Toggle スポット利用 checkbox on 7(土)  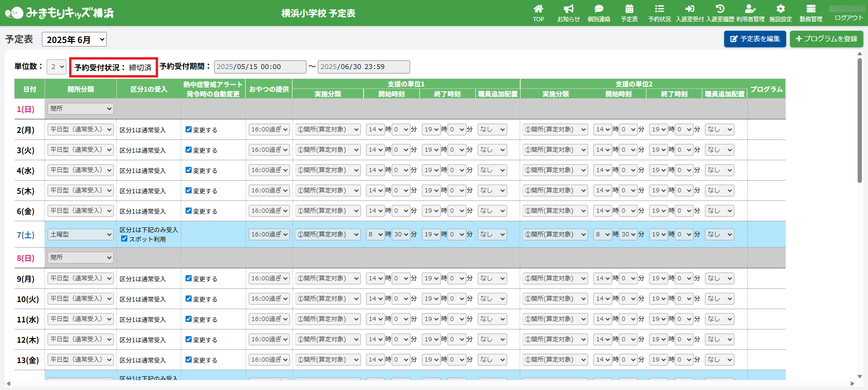click(124, 239)
